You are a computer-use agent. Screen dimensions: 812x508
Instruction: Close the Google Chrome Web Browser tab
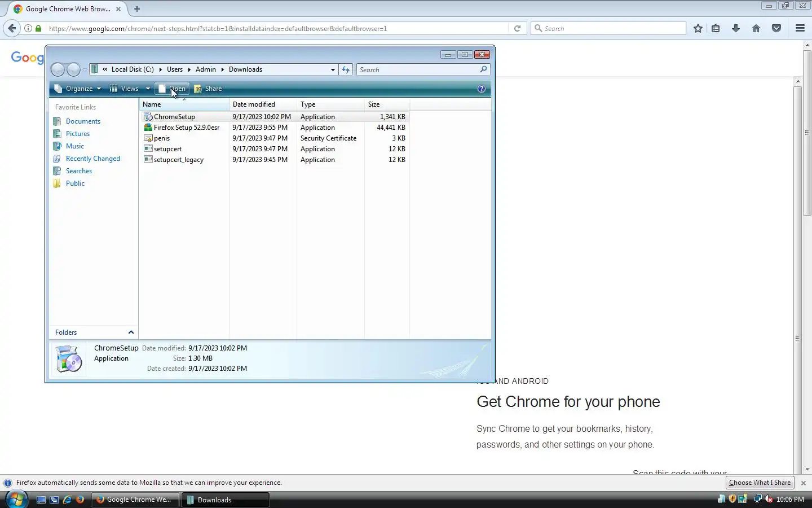[118, 9]
